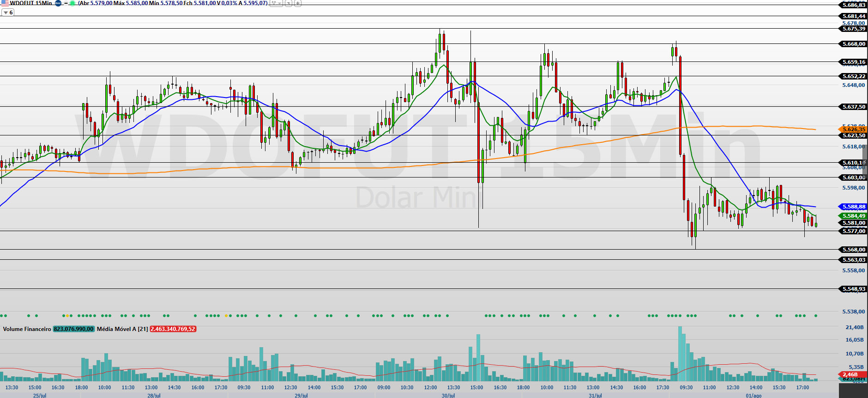Click the red 2,46B volume average tag
The image size is (868, 398).
click(850, 374)
